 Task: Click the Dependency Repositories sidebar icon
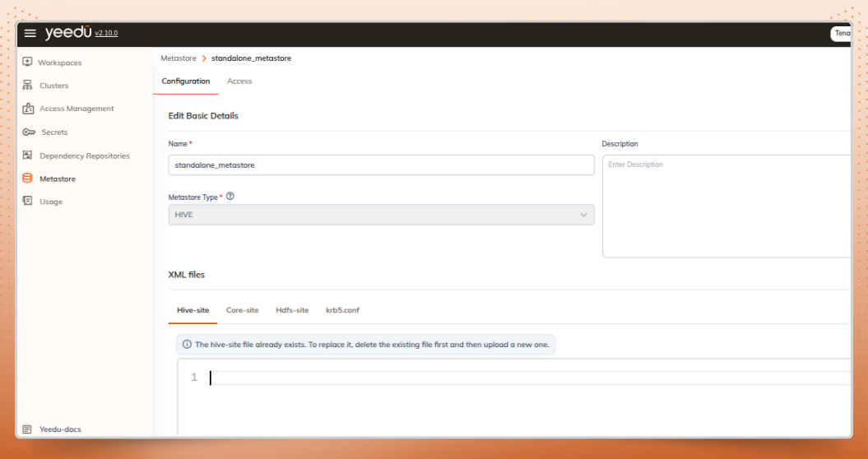27,155
